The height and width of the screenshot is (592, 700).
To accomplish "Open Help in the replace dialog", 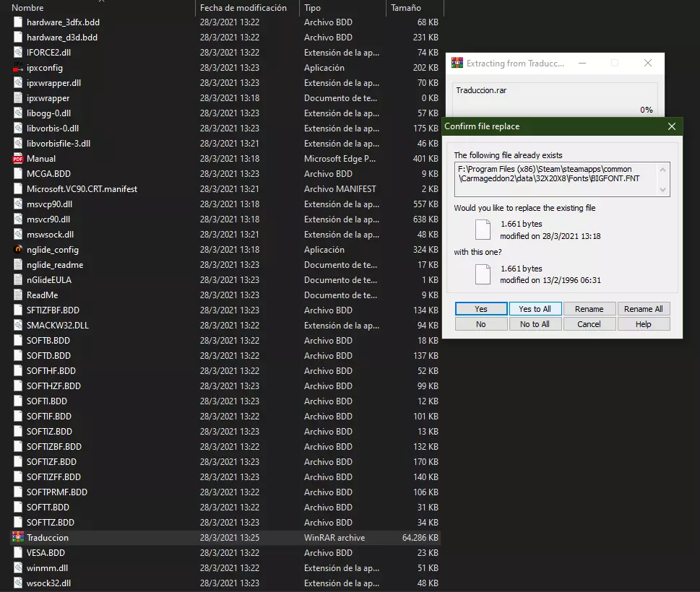I will 644,324.
